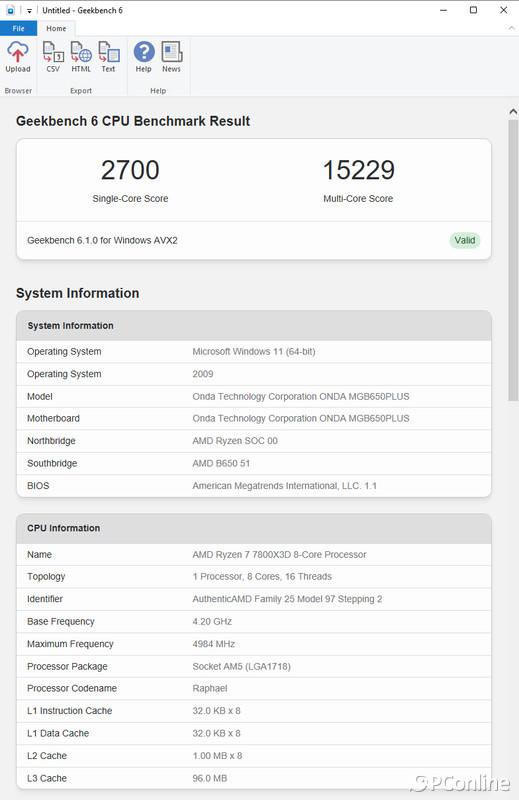Click the Model row's ONDA MGB650PLUS value
This screenshot has height=800, width=519.
(301, 396)
